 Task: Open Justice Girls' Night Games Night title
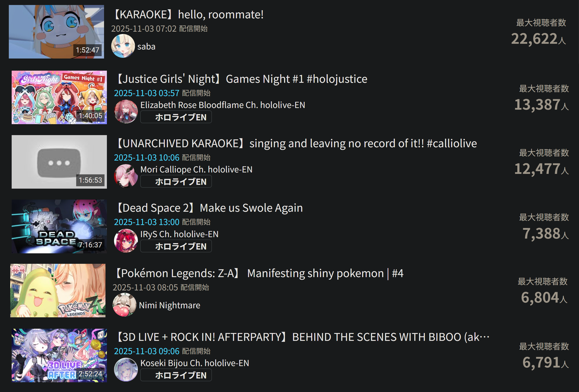click(241, 79)
